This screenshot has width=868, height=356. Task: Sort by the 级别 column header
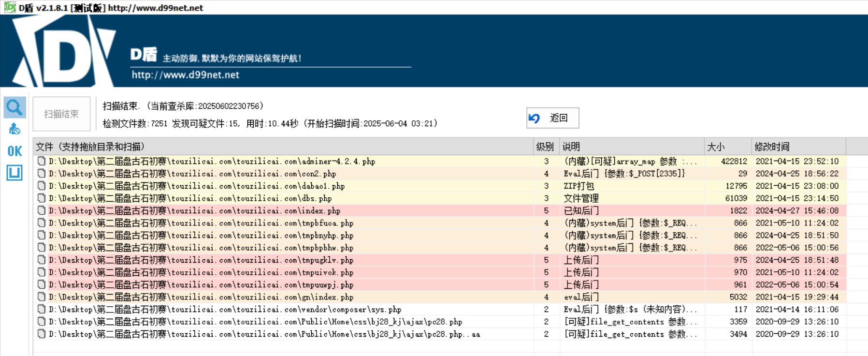pyautogui.click(x=546, y=147)
